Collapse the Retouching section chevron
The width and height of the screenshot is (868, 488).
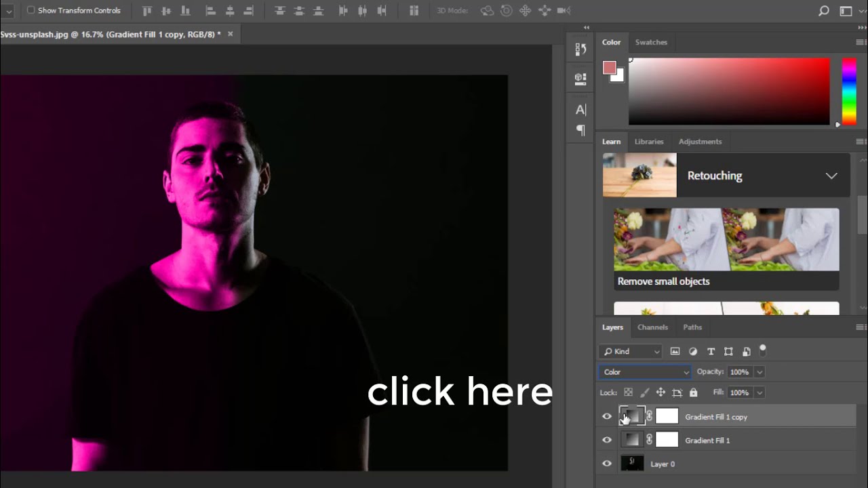click(831, 176)
